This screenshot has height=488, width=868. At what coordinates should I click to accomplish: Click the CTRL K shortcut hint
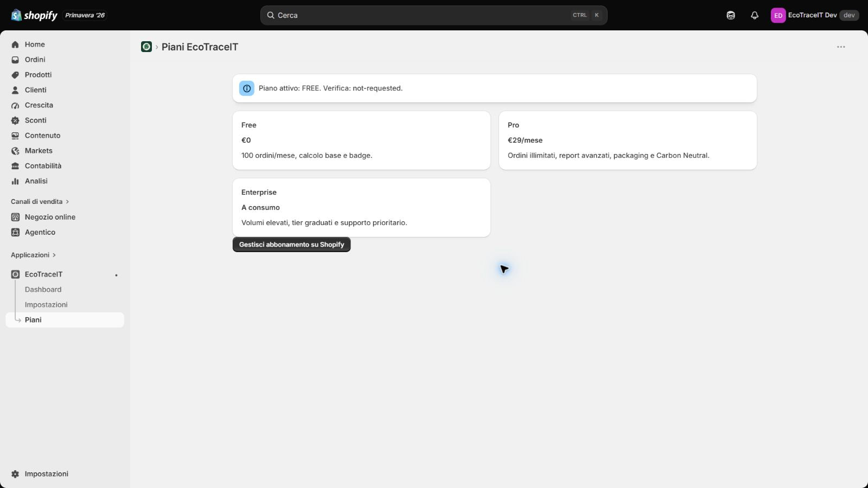586,15
